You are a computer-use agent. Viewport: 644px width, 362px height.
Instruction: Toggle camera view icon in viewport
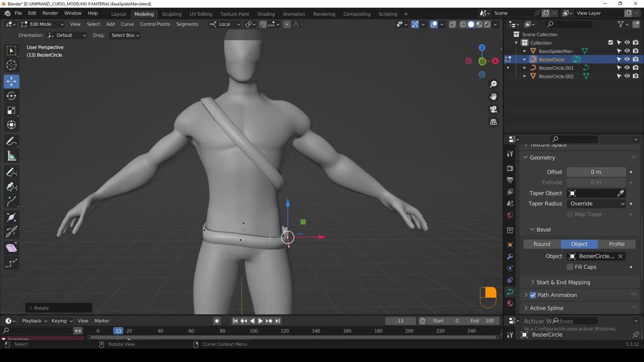(x=494, y=109)
